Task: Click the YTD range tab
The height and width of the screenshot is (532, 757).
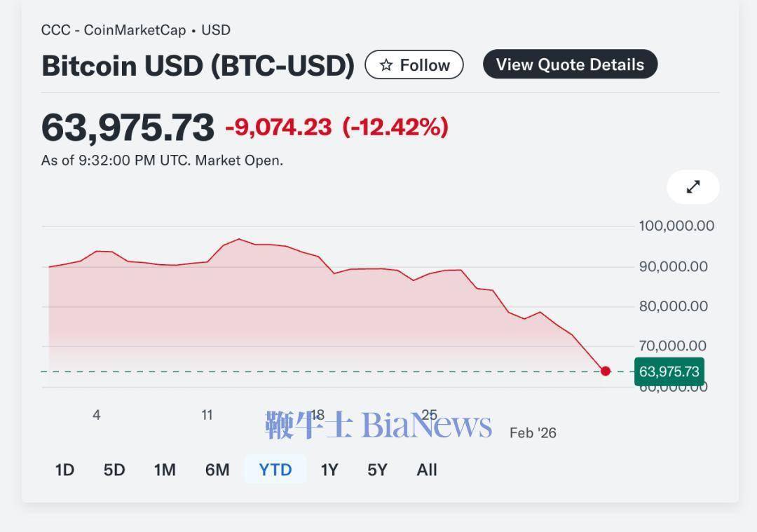Action: [275, 470]
